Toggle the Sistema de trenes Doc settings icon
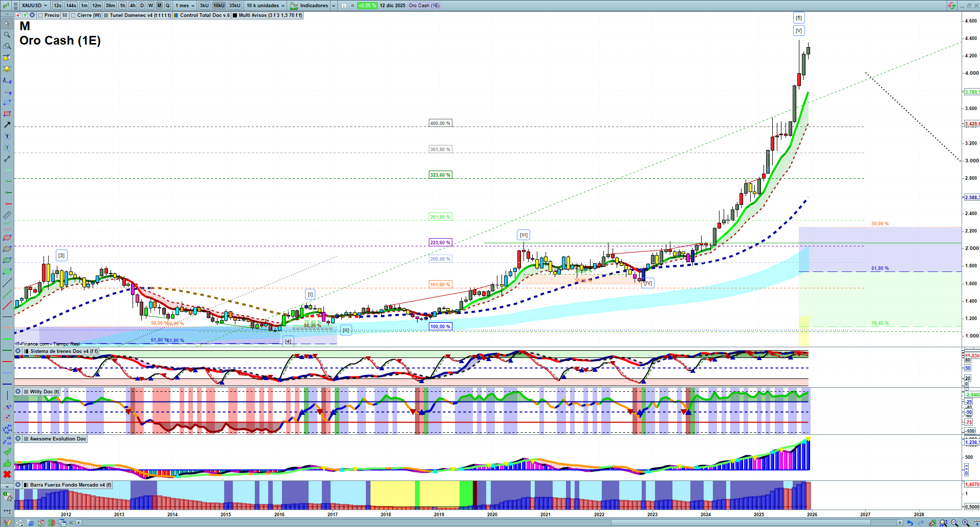Screen dimensions: 980x527 pyautogui.click(x=18, y=351)
